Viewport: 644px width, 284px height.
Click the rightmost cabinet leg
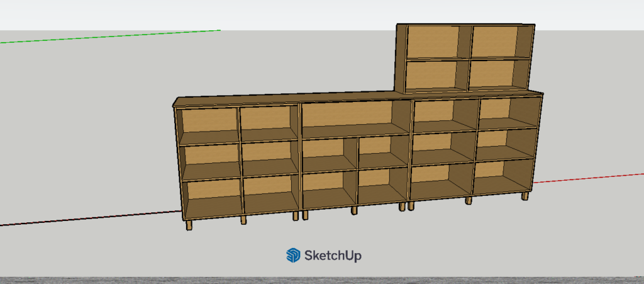(525, 196)
